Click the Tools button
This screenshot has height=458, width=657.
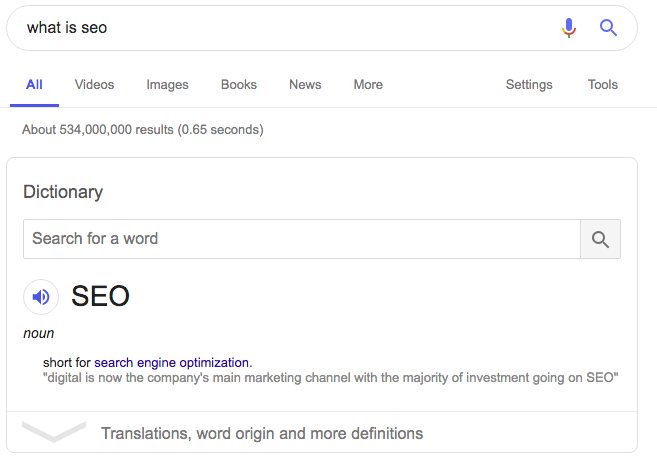point(603,85)
